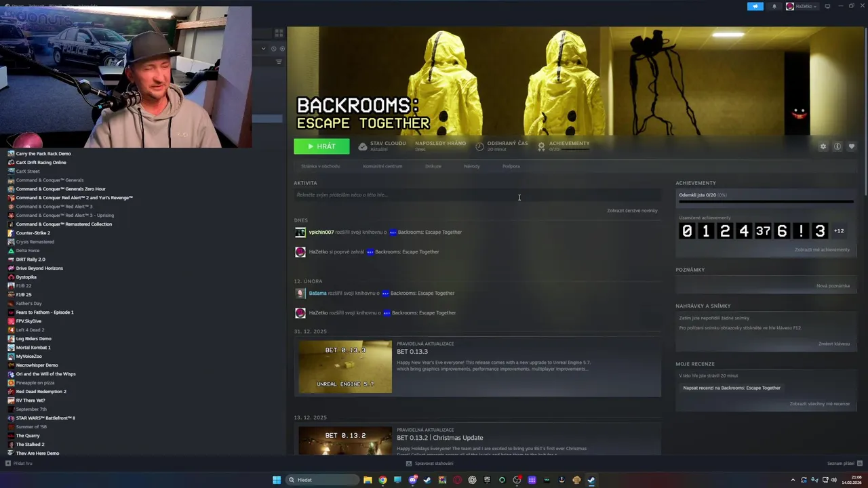The height and width of the screenshot is (488, 868).
Task: Toggle ready-to-play filter icon
Action: pos(282,48)
